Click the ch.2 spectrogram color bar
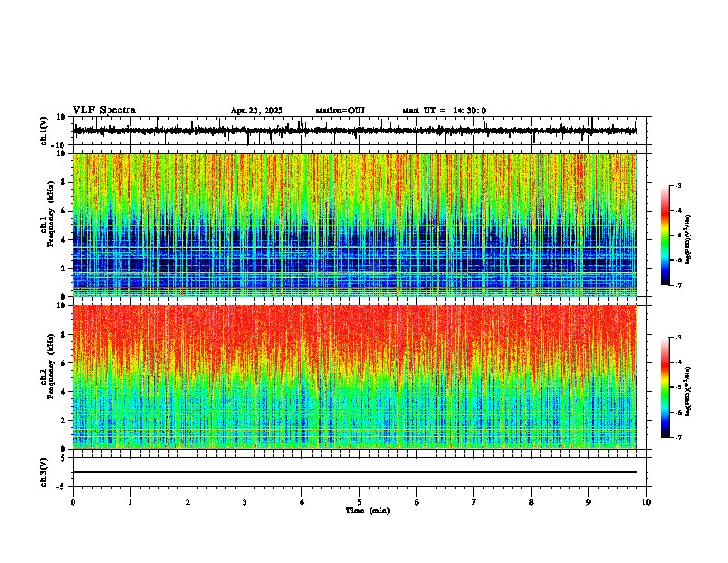The image size is (728, 563). pyautogui.click(x=665, y=387)
